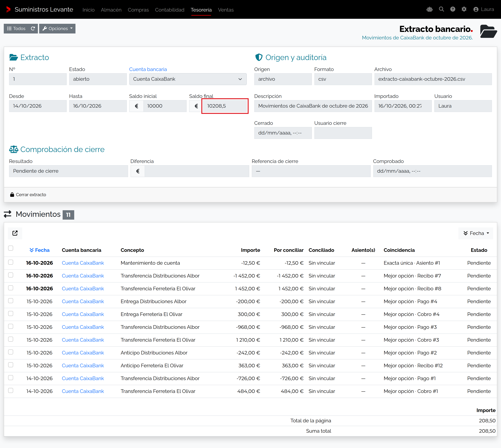Open the Opciones dropdown
This screenshot has width=501, height=448.
(57, 29)
